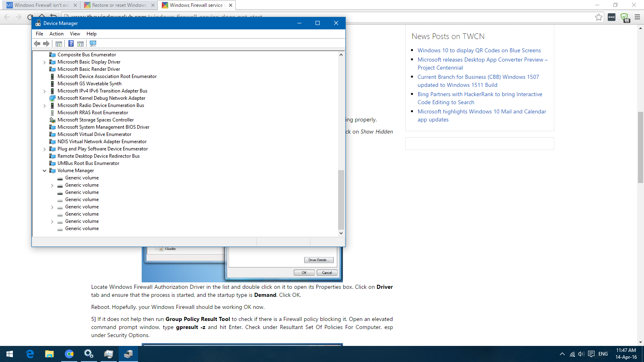Go forward in the browser window
Viewport: 644px width, 362px height.
click(19, 17)
